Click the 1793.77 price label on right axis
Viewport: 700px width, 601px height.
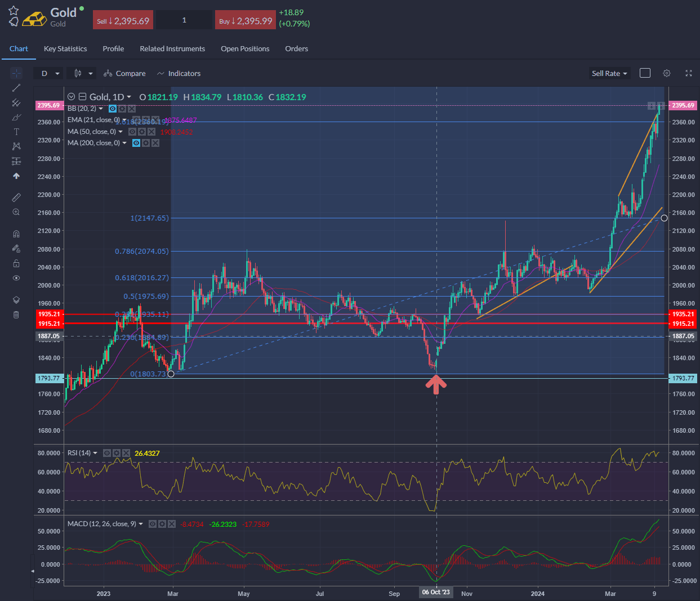click(x=683, y=378)
